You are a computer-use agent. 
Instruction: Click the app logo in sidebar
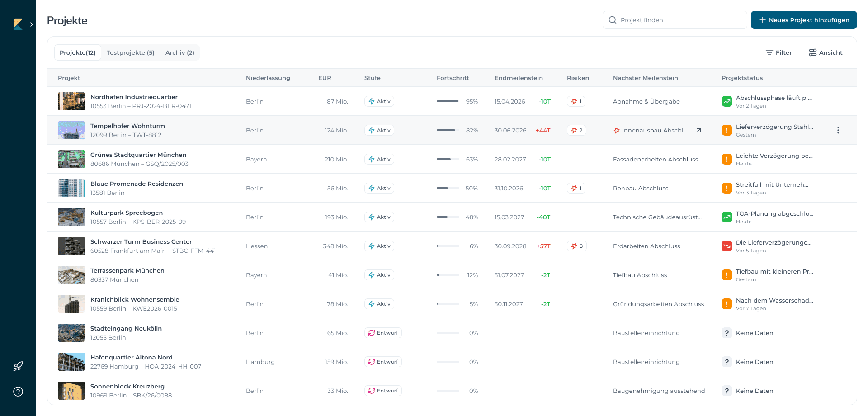[18, 24]
